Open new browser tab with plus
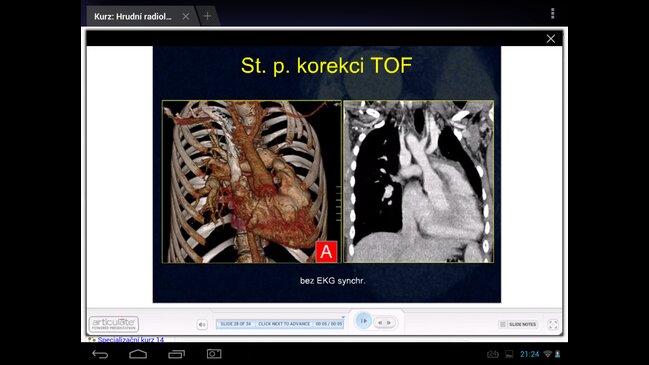 click(x=207, y=16)
